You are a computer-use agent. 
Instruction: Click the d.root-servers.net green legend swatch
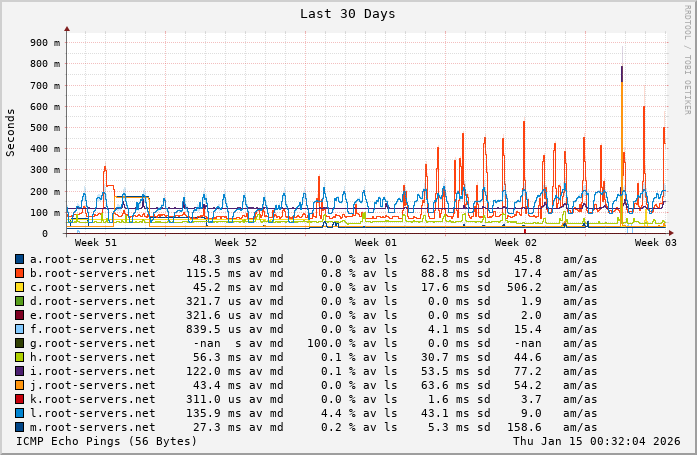19,301
